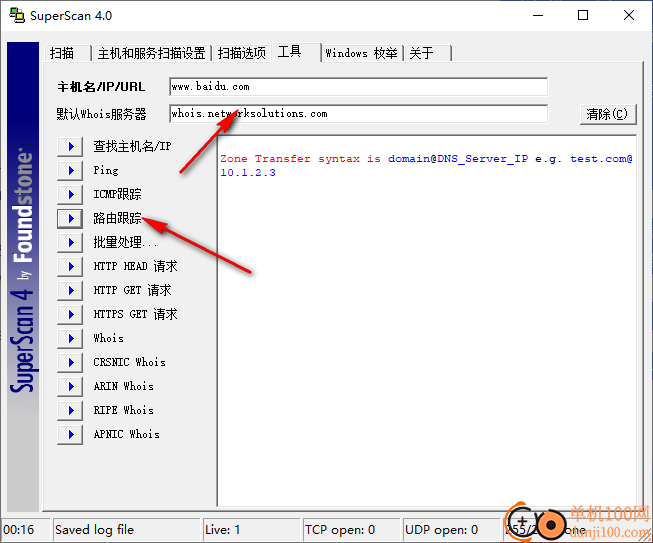Run CRSNIC Whois arrow button
The height and width of the screenshot is (543, 653).
(x=70, y=362)
